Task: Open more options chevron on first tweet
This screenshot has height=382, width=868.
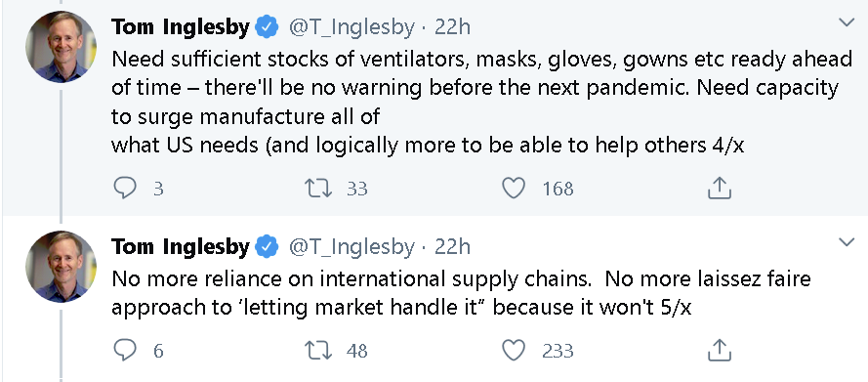Action: (x=847, y=22)
